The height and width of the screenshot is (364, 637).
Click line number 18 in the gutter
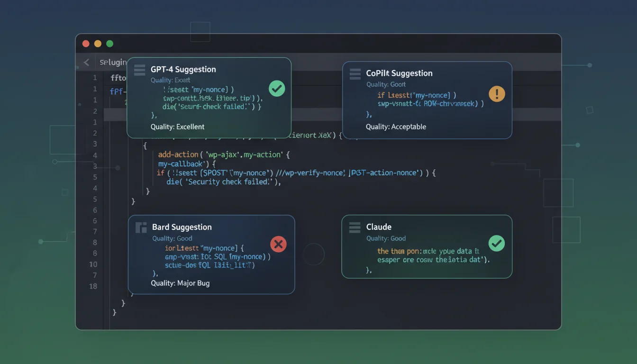point(93,286)
